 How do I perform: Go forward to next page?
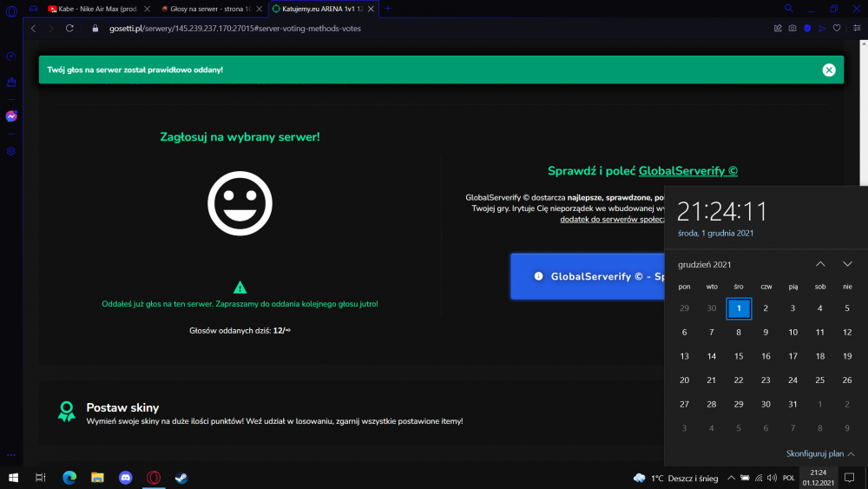coord(51,29)
